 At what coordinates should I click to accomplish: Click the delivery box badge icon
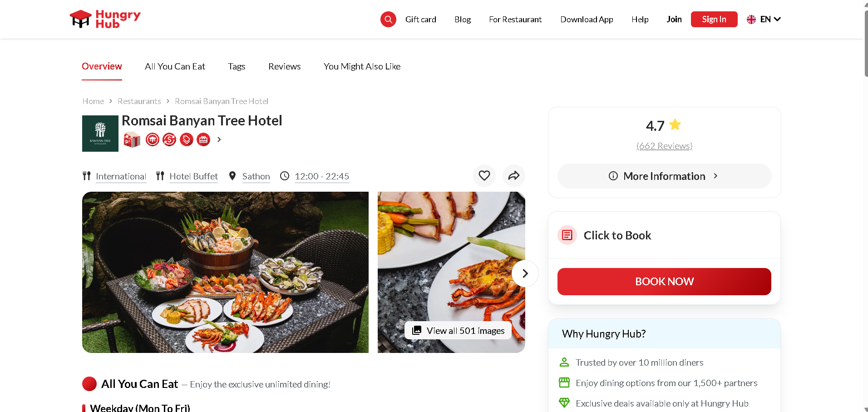pyautogui.click(x=132, y=139)
